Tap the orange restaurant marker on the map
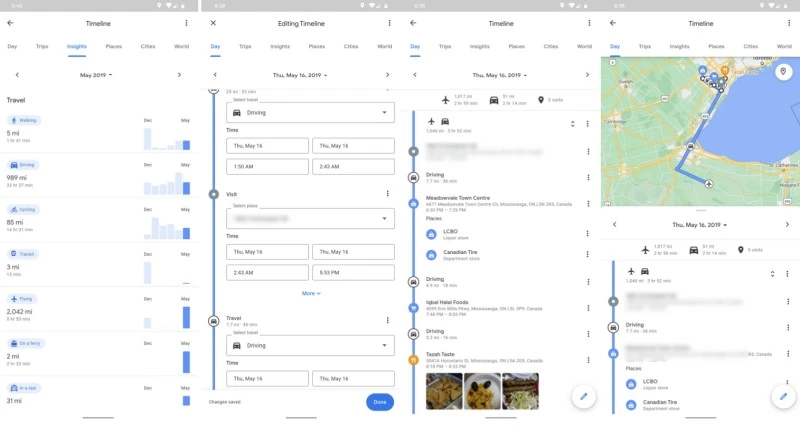The width and height of the screenshot is (800, 426). [x=724, y=70]
